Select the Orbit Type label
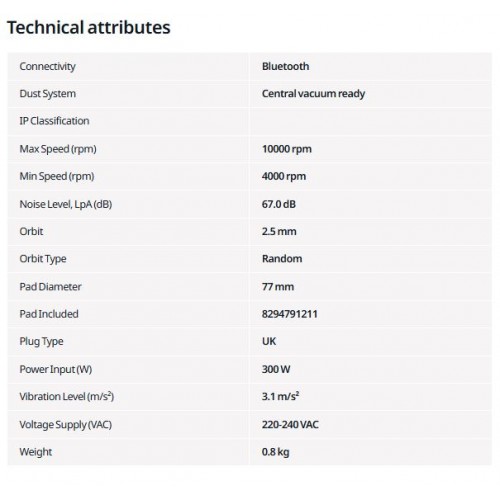The height and width of the screenshot is (500, 500). [x=43, y=259]
